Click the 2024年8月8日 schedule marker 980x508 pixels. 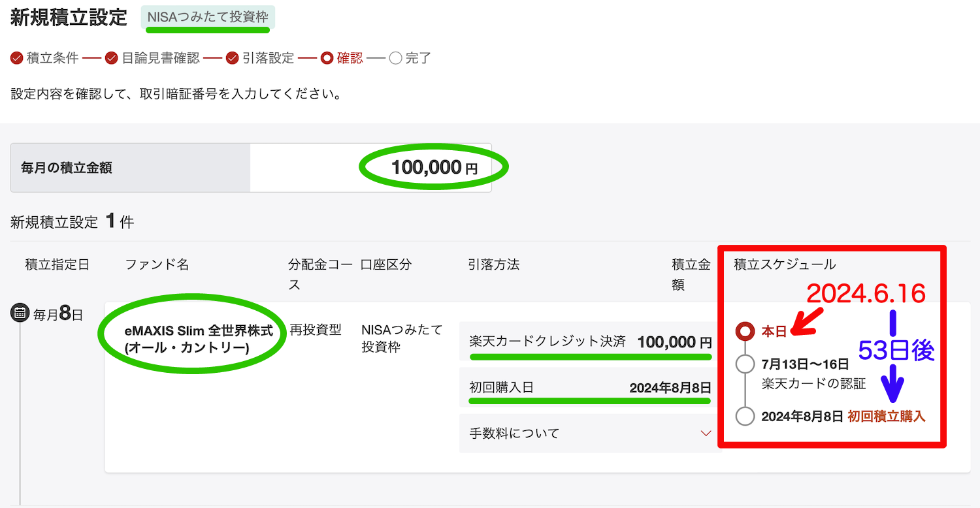pyautogui.click(x=745, y=416)
